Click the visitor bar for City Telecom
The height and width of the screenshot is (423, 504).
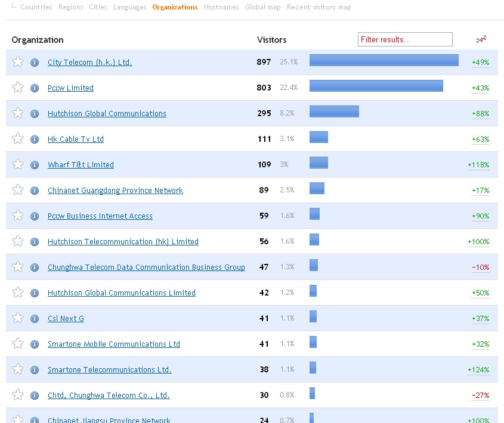(x=384, y=60)
